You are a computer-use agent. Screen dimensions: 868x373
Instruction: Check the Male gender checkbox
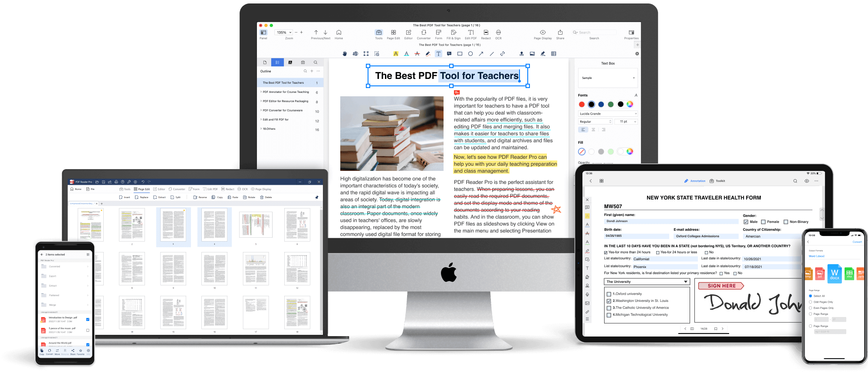pyautogui.click(x=746, y=222)
